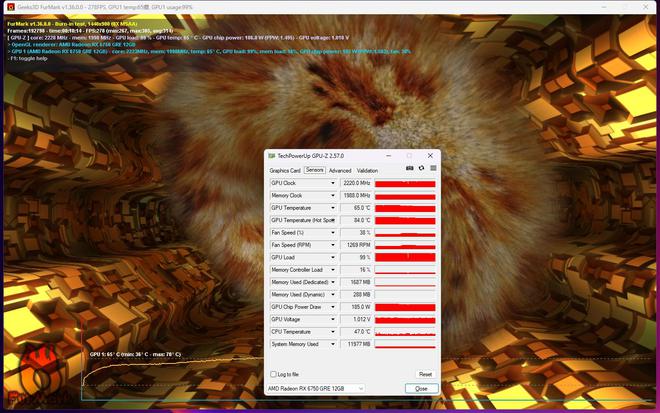This screenshot has height=413, width=660.
Task: Click the 288 MB dynamic memory value
Action: pyautogui.click(x=357, y=295)
